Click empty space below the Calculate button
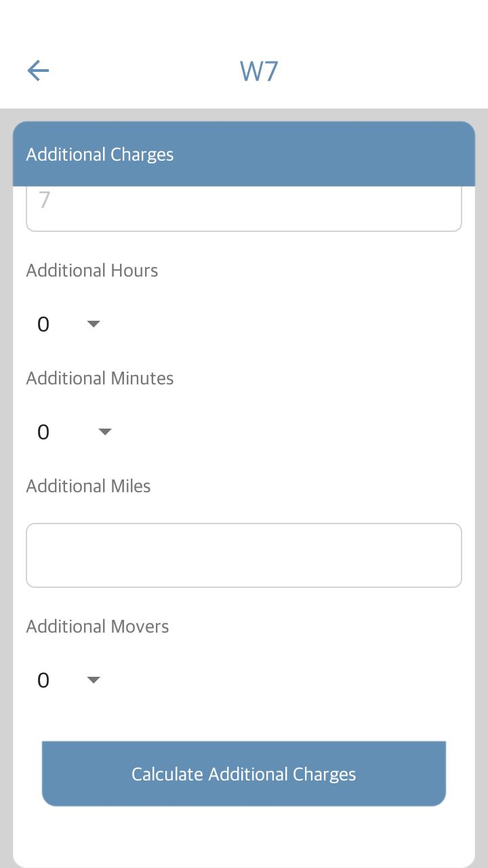The image size is (488, 868). tap(244, 836)
